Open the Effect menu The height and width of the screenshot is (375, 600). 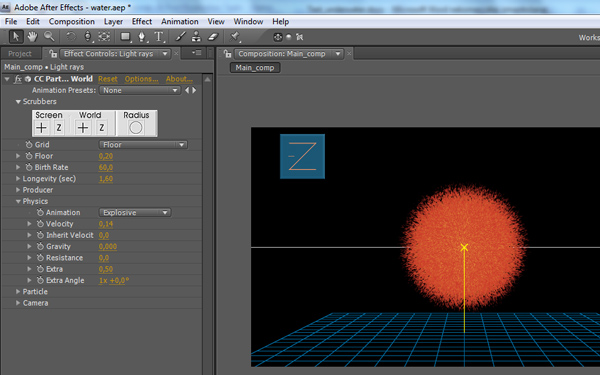pyautogui.click(x=142, y=22)
